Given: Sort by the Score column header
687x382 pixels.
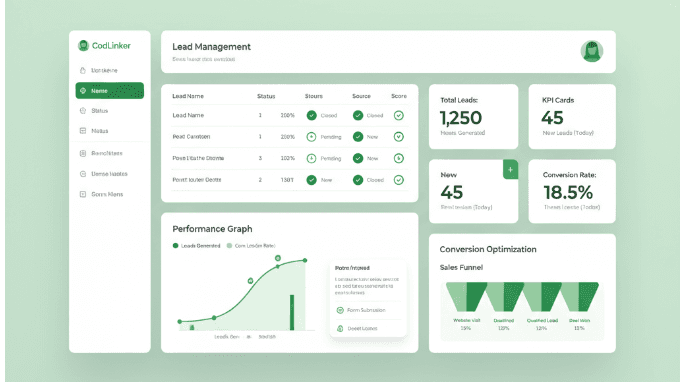Looking at the screenshot, I should (x=399, y=96).
